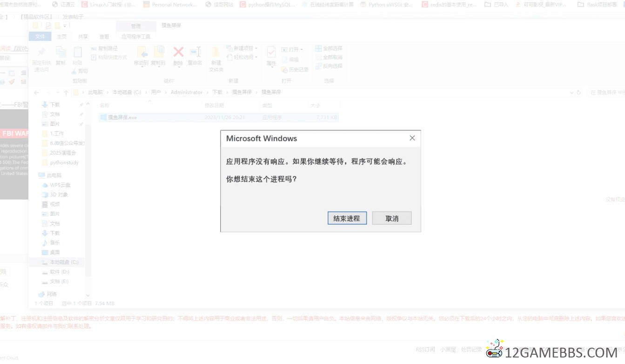The image size is (625, 364).
Task: Expand the 打开 dropdown in ribbon
Action: click(292, 49)
